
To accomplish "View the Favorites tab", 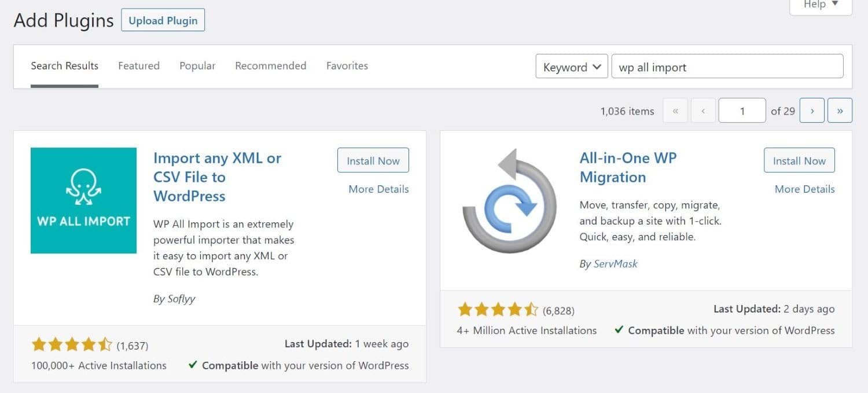I will 347,66.
